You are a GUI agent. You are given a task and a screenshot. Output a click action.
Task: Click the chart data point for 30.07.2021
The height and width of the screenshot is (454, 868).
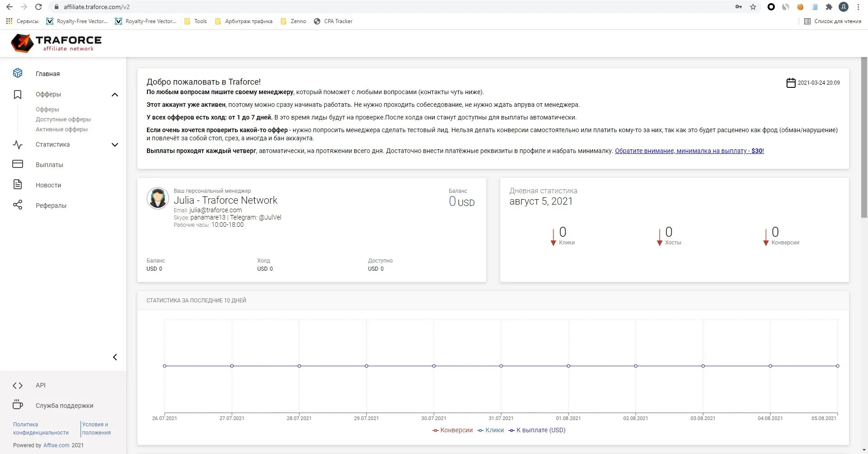click(x=434, y=366)
